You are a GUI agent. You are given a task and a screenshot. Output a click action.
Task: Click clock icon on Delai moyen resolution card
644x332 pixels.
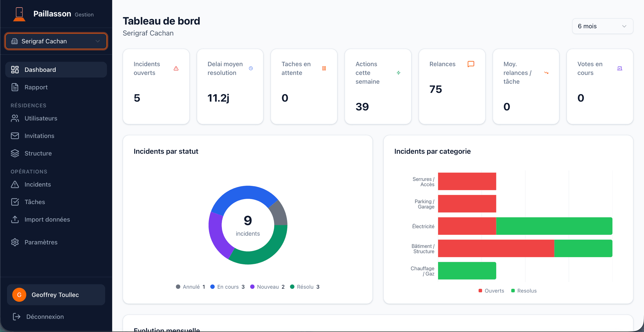[x=251, y=68]
